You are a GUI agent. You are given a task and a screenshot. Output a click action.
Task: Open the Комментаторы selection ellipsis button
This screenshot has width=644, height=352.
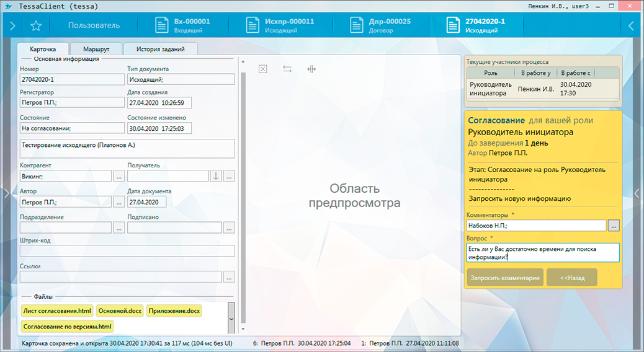[613, 226]
